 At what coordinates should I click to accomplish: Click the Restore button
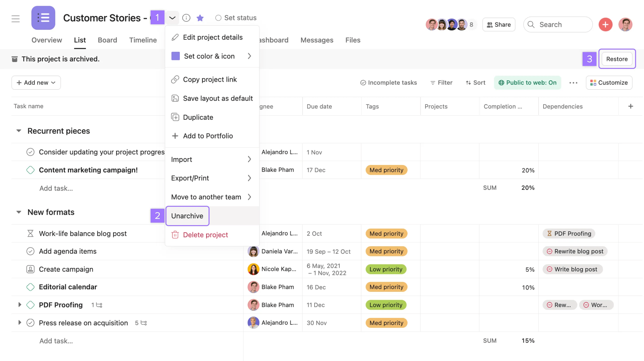click(x=617, y=59)
